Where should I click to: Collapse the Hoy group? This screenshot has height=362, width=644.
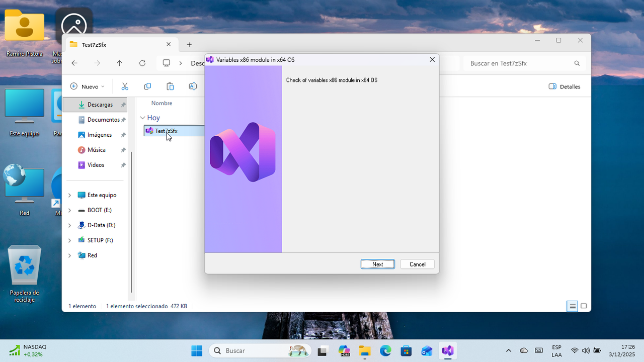pyautogui.click(x=142, y=118)
